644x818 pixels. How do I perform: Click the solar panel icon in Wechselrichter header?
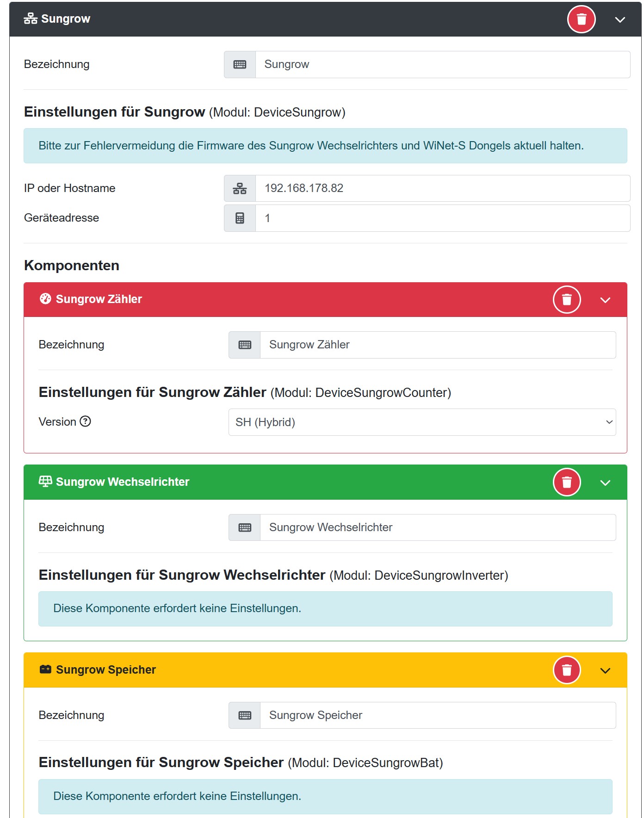(45, 482)
